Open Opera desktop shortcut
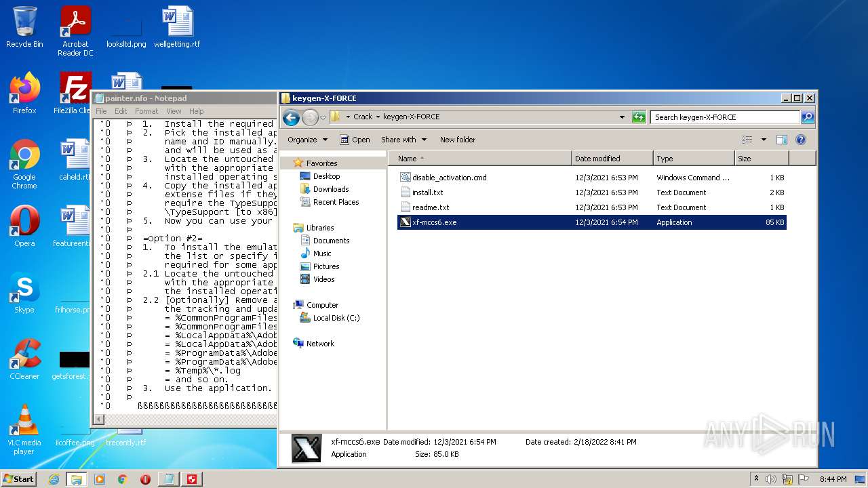This screenshot has width=868, height=488. (24, 226)
